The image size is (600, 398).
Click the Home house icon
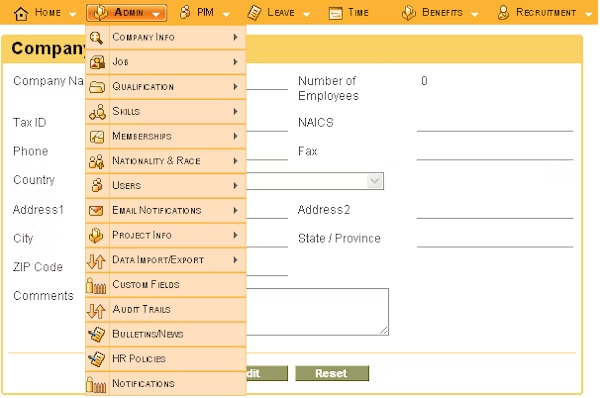(21, 13)
